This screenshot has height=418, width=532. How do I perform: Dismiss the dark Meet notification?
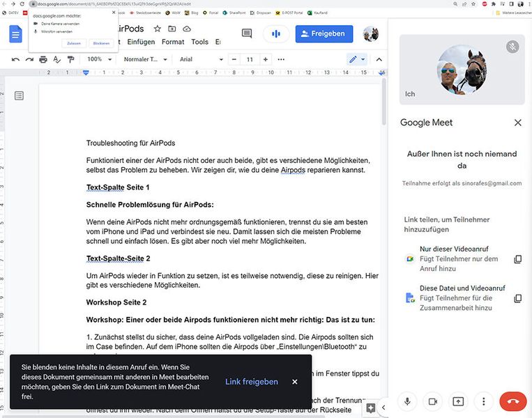(295, 382)
